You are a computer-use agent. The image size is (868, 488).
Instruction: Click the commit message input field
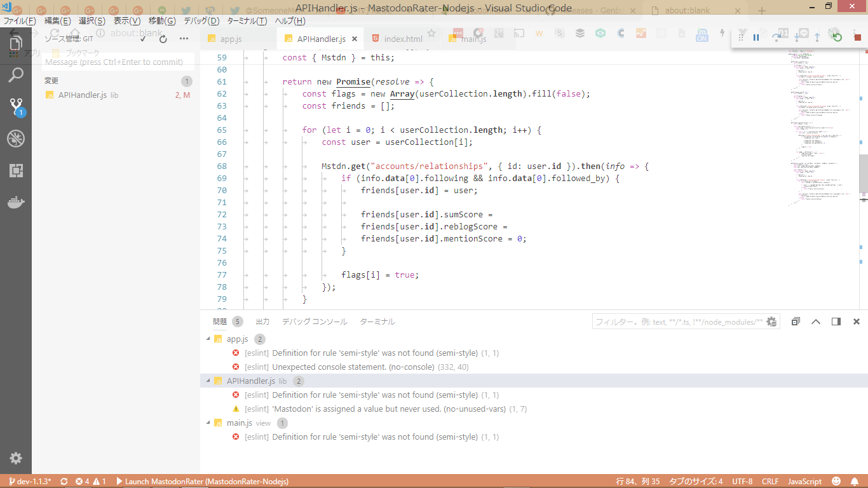coord(118,62)
